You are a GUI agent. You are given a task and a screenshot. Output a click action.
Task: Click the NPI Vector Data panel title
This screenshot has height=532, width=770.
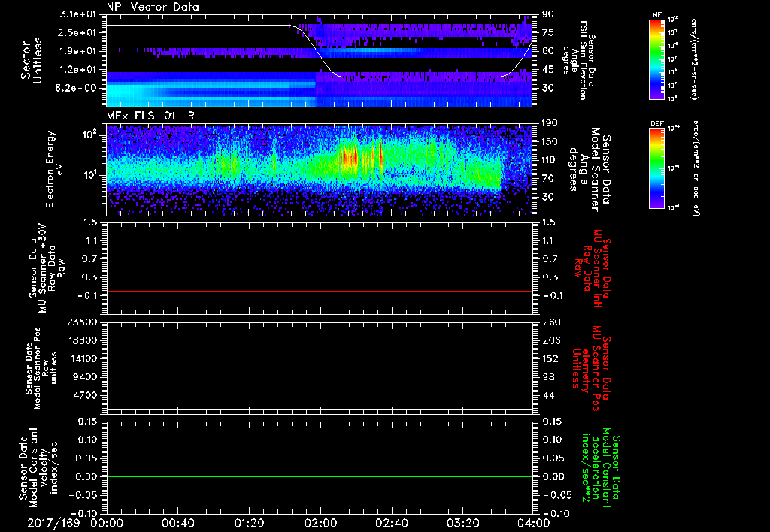[153, 7]
